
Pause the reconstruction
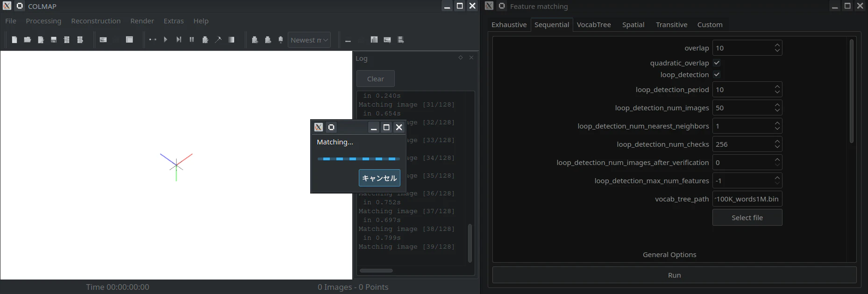click(192, 40)
